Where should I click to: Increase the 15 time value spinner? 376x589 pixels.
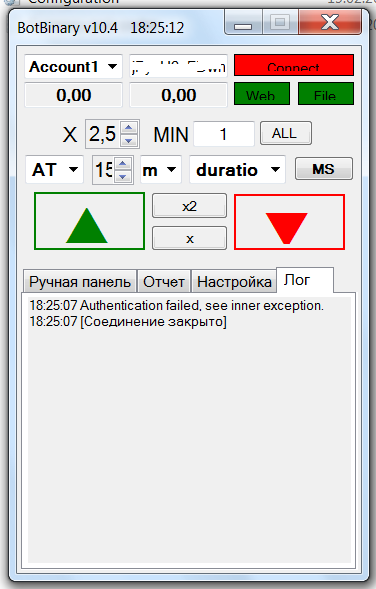[x=123, y=163]
